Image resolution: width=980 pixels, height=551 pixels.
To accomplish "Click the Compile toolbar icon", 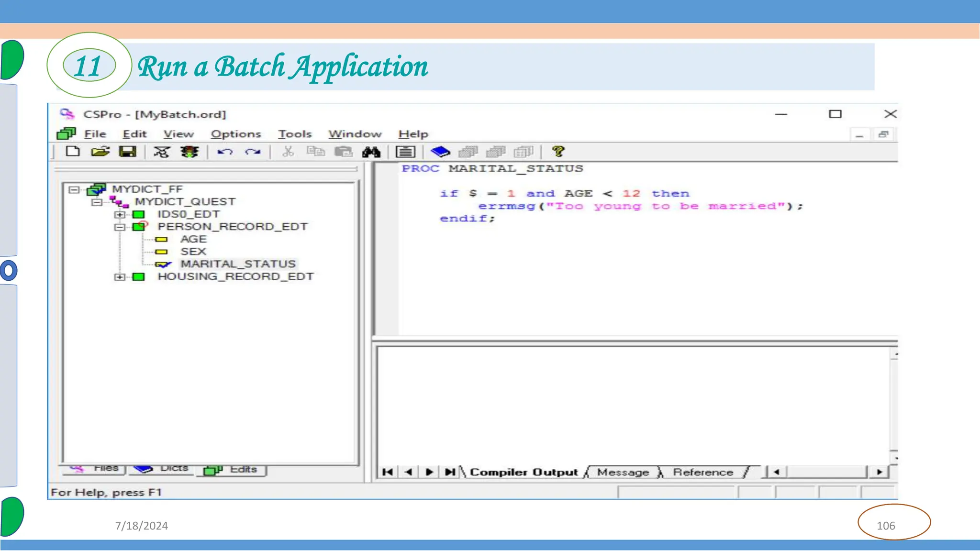I will click(162, 152).
